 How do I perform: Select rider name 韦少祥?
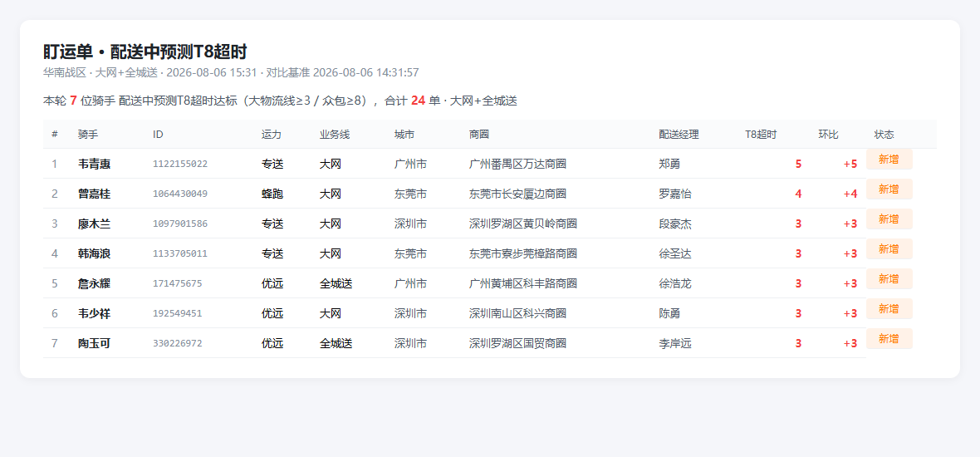coord(95,314)
